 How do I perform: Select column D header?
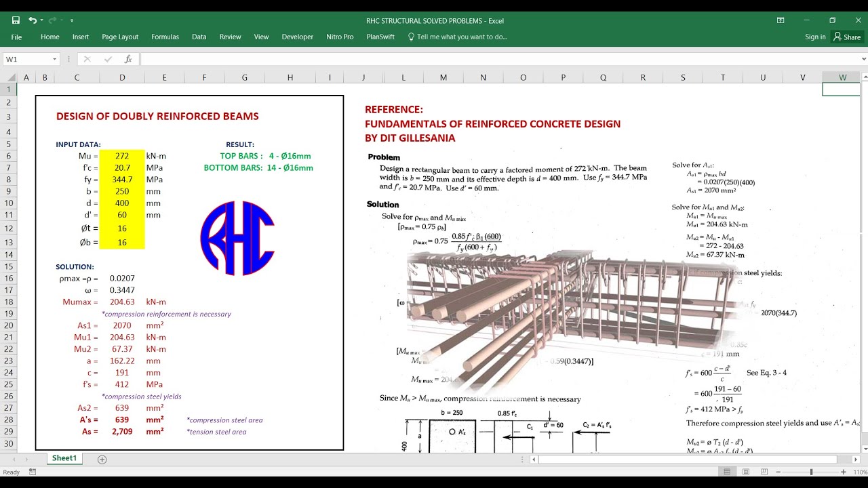122,77
